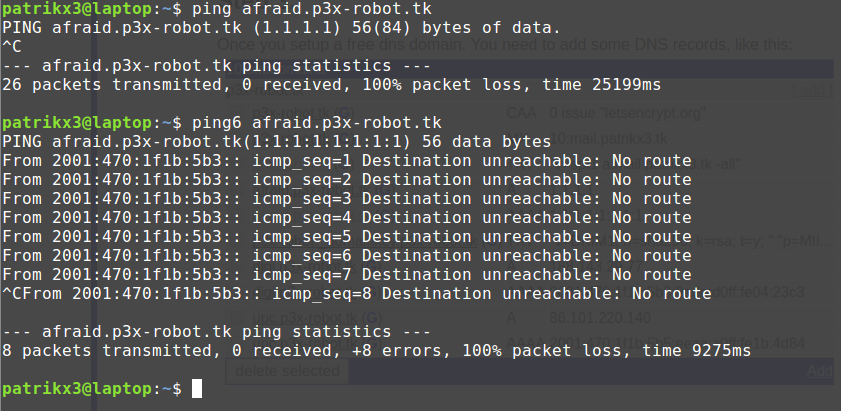The width and height of the screenshot is (841, 411).
Task: Click the icmp_seq=1 Destination unreachable line
Action: pos(347,160)
